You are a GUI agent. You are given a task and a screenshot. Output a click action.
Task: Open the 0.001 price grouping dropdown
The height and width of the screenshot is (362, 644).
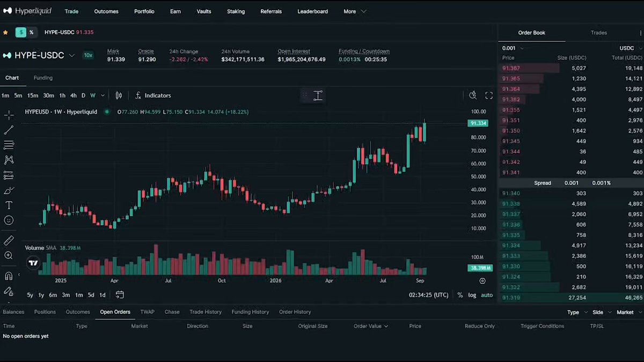(x=513, y=48)
